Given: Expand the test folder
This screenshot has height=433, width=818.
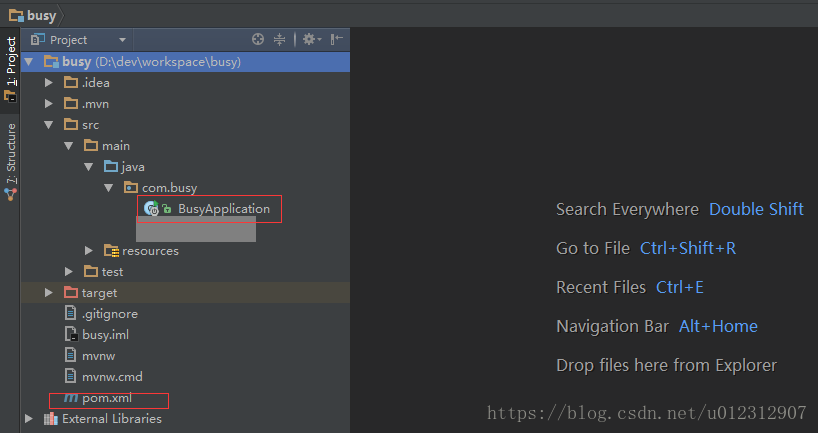Looking at the screenshot, I should (x=68, y=271).
